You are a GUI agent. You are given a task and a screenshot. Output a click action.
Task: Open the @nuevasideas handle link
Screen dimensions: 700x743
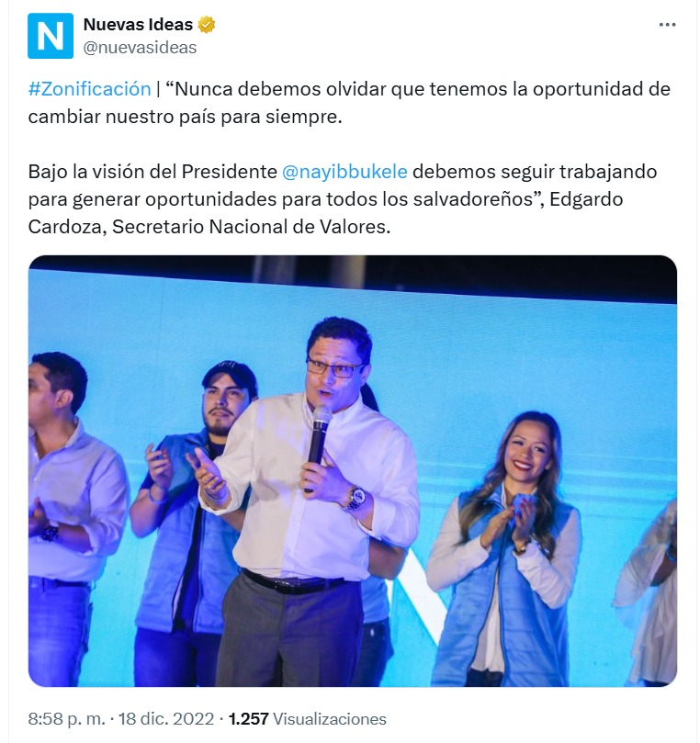140,47
